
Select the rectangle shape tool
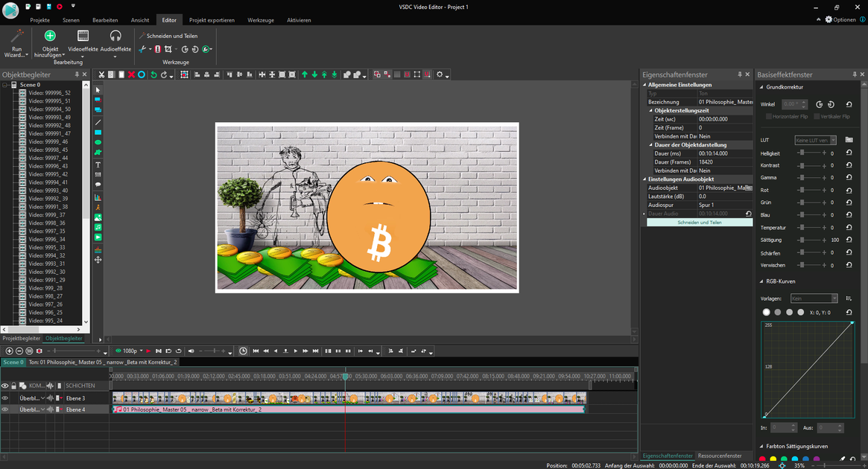point(98,133)
